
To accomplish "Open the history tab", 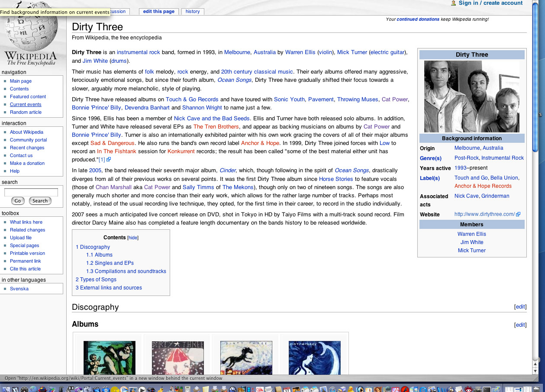I will (193, 11).
